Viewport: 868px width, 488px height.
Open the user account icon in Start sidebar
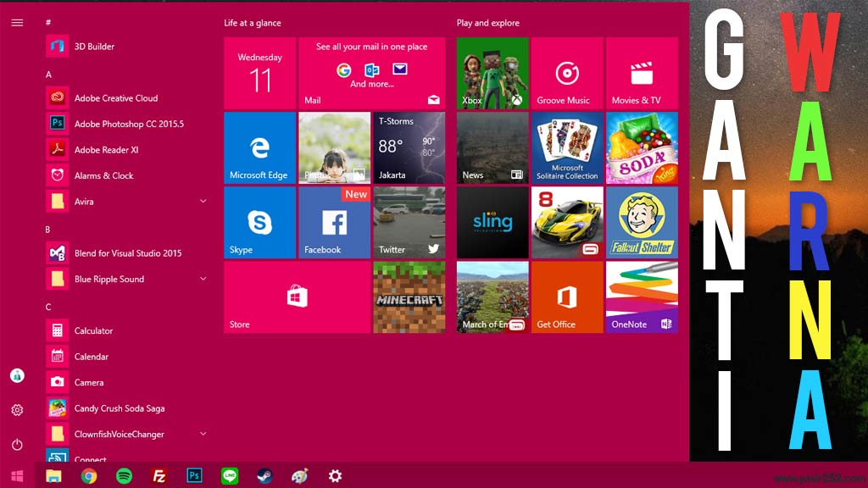point(17,375)
